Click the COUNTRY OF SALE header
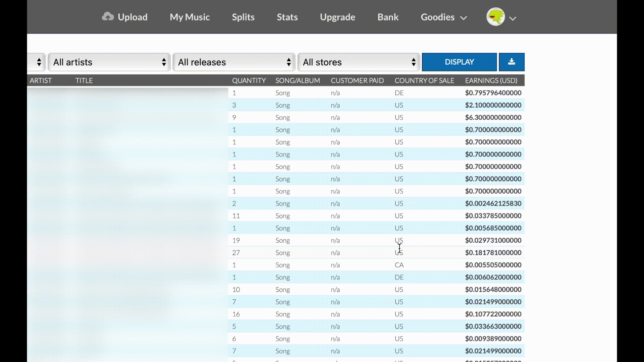 [424, 80]
